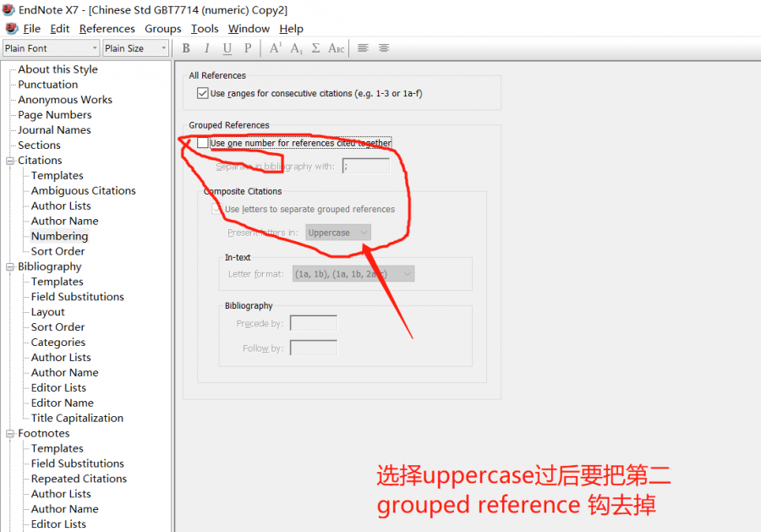761x532 pixels.
Task: Click the Symbol font sigma icon
Action: [315, 48]
